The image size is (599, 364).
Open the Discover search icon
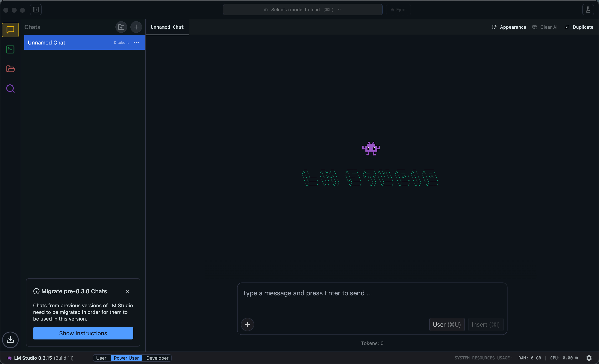point(10,89)
